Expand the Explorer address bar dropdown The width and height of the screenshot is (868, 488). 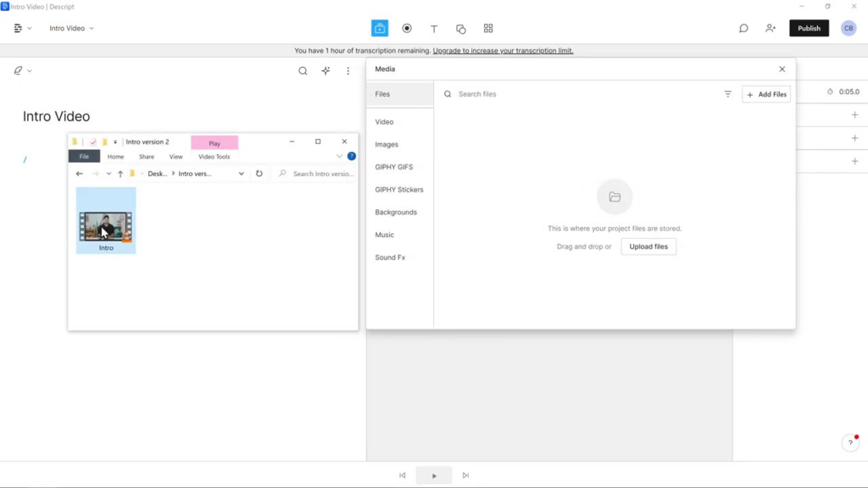[x=242, y=174]
